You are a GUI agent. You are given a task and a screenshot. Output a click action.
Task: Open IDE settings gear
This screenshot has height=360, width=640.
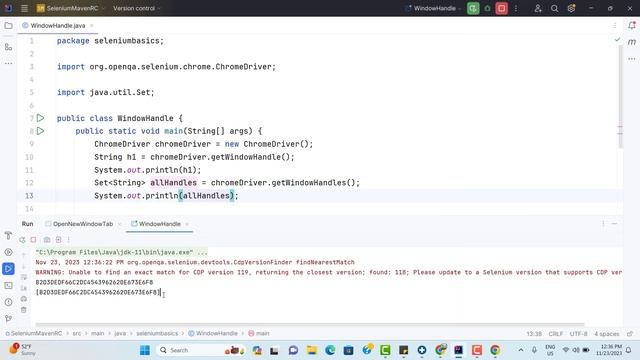click(x=571, y=8)
